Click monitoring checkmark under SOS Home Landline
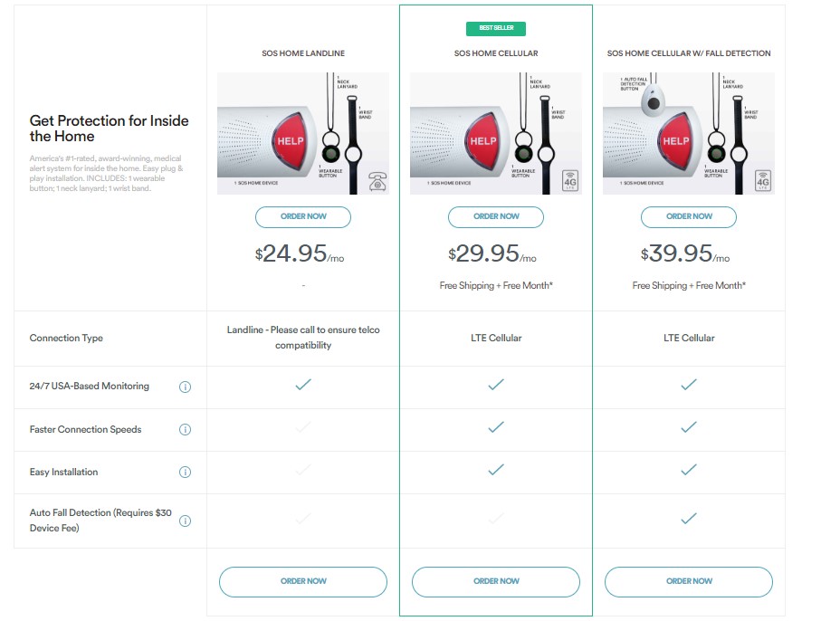This screenshot has height=621, width=840. [x=303, y=385]
